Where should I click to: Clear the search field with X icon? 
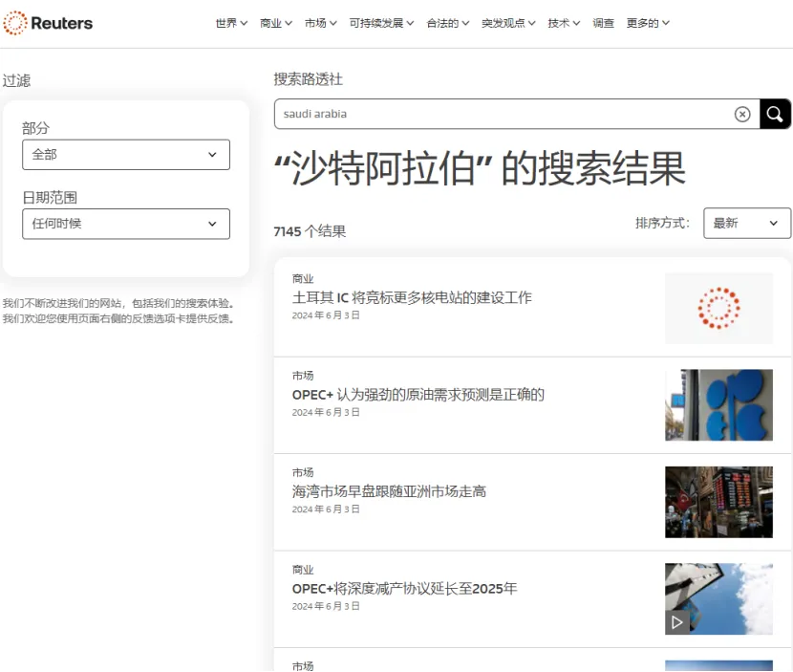click(742, 115)
